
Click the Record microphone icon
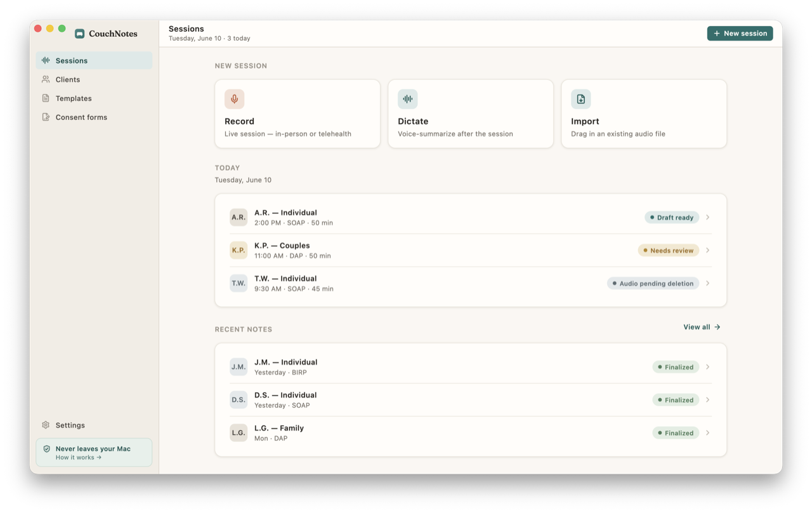point(234,99)
